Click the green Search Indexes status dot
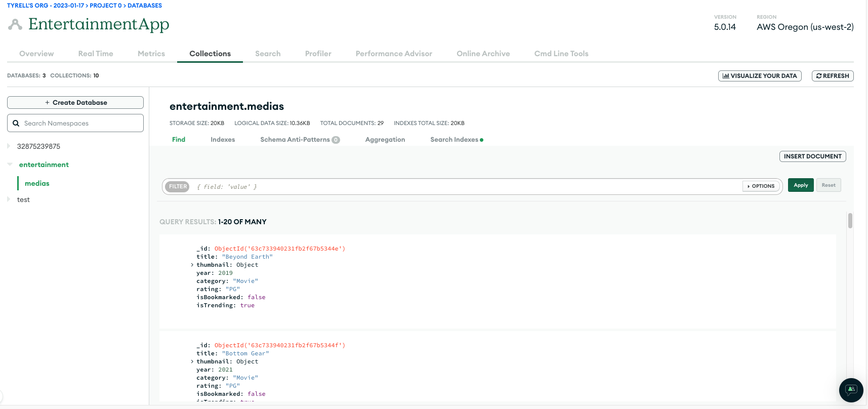 [481, 140]
